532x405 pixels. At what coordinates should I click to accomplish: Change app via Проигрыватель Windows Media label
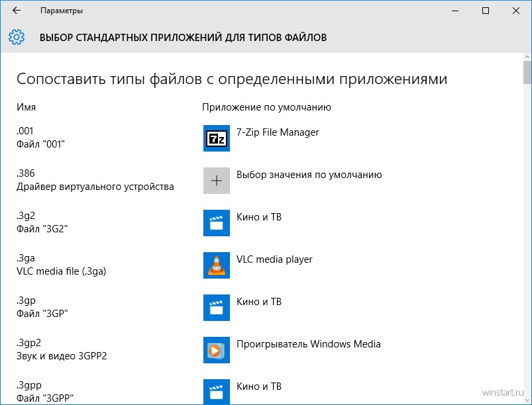308,344
